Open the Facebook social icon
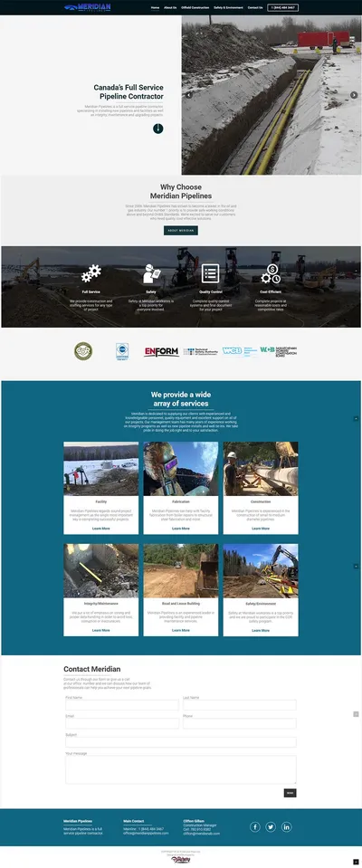 point(254,826)
